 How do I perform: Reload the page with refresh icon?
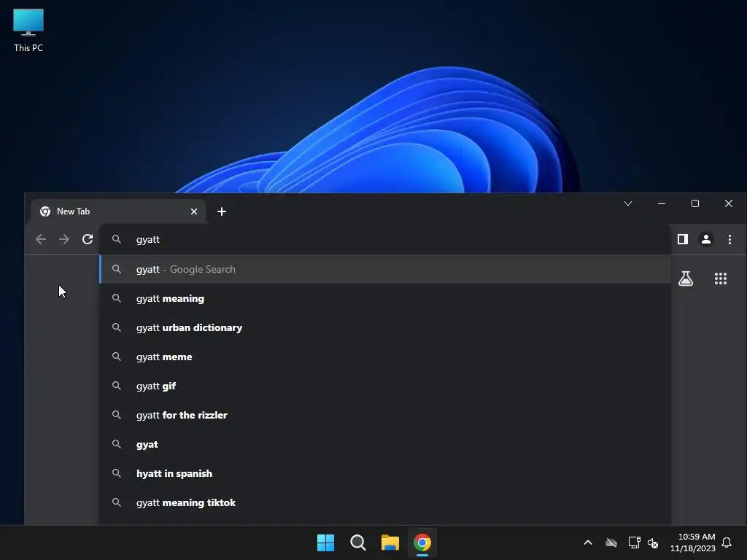tap(88, 239)
